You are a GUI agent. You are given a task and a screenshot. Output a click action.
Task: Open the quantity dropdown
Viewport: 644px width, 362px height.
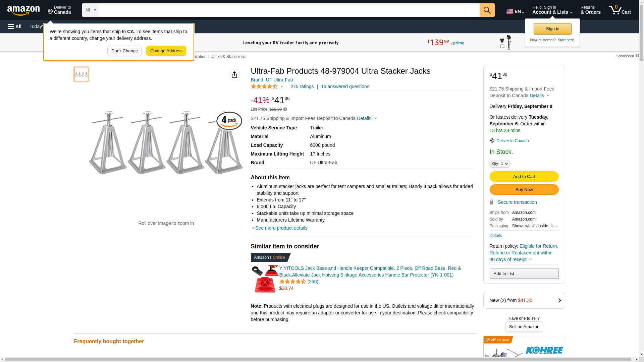click(x=500, y=164)
